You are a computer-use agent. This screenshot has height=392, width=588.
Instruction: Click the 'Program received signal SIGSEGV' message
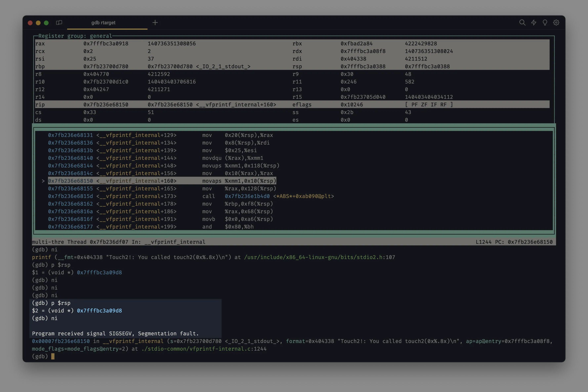click(x=115, y=334)
